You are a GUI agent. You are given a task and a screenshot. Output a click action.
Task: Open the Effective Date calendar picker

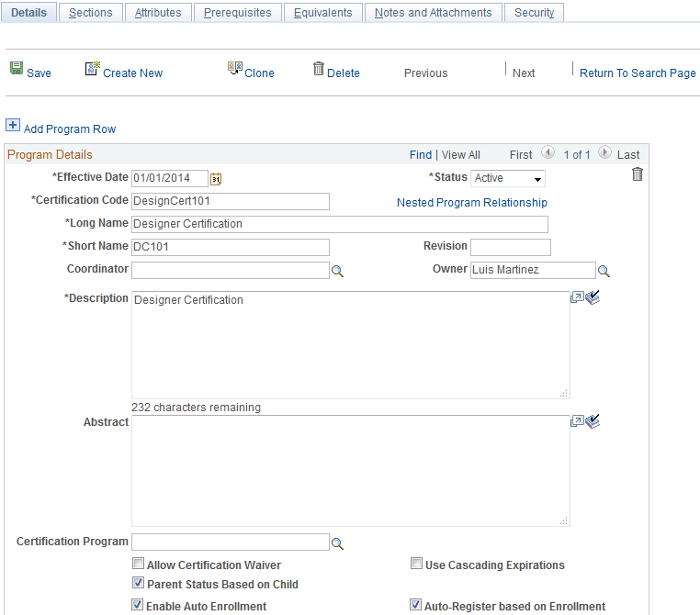pos(216,179)
